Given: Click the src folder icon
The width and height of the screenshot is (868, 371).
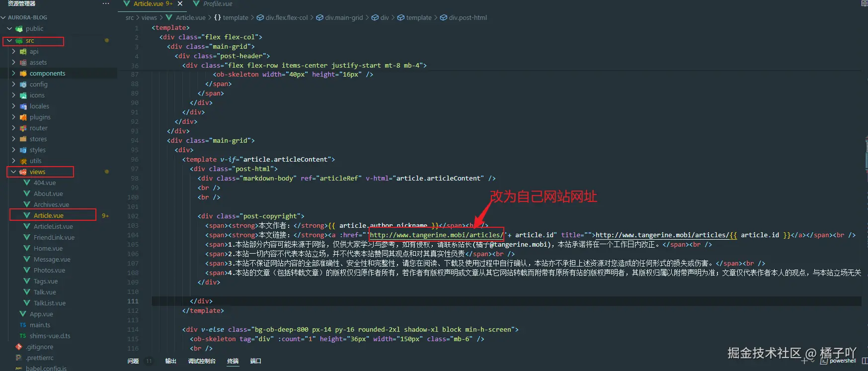Looking at the screenshot, I should 19,41.
